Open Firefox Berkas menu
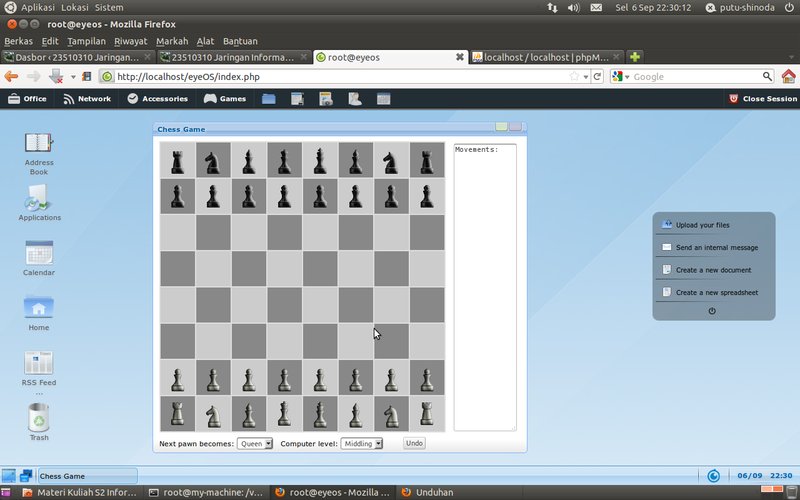The width and height of the screenshot is (800, 500). click(18, 41)
